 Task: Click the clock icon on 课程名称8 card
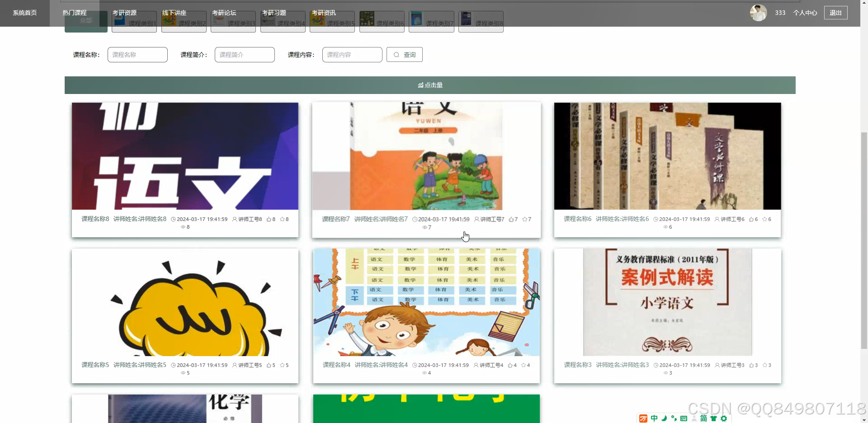pos(173,219)
